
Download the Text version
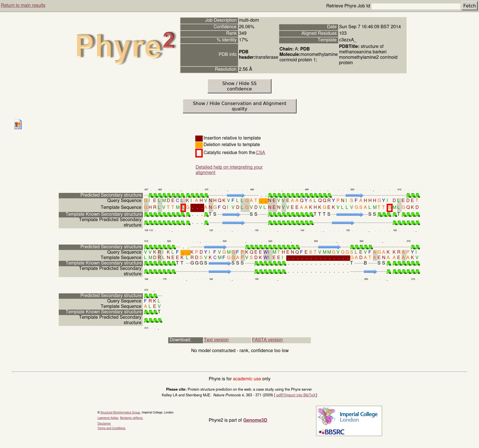[216, 340]
